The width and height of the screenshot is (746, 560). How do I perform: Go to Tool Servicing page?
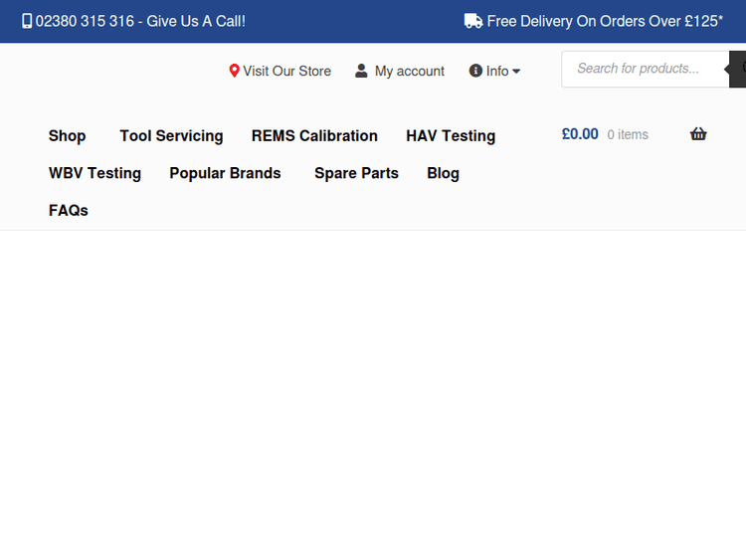(x=171, y=135)
